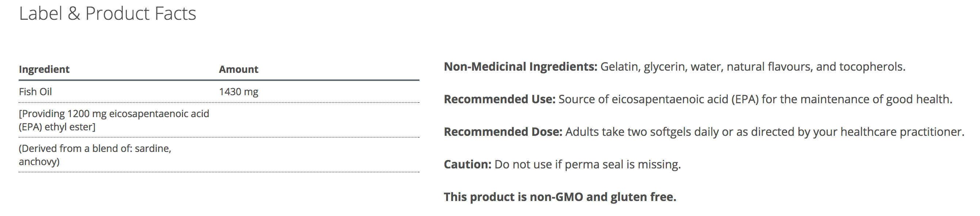The width and height of the screenshot is (980, 216).
Task: Click the "Recommended Dose:" label
Action: point(503,132)
